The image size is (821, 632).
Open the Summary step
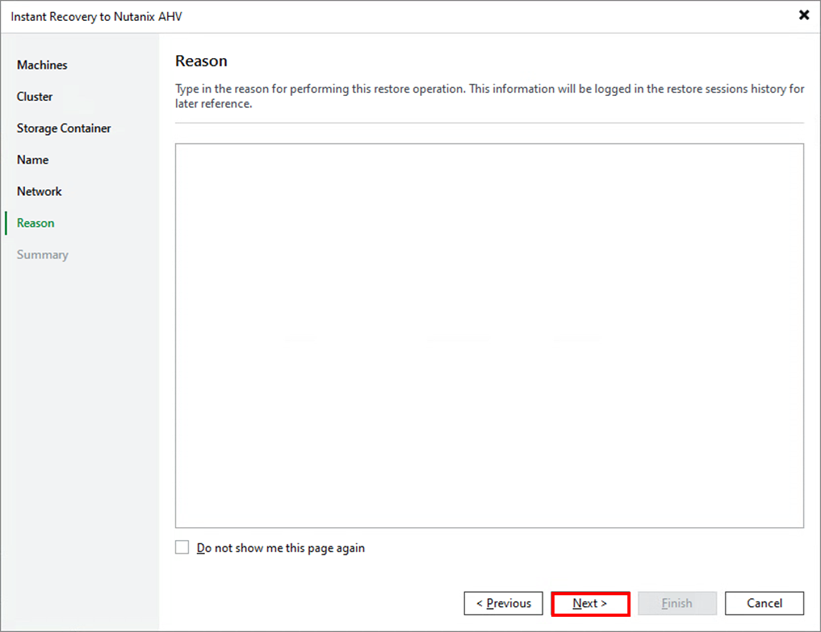tap(42, 255)
